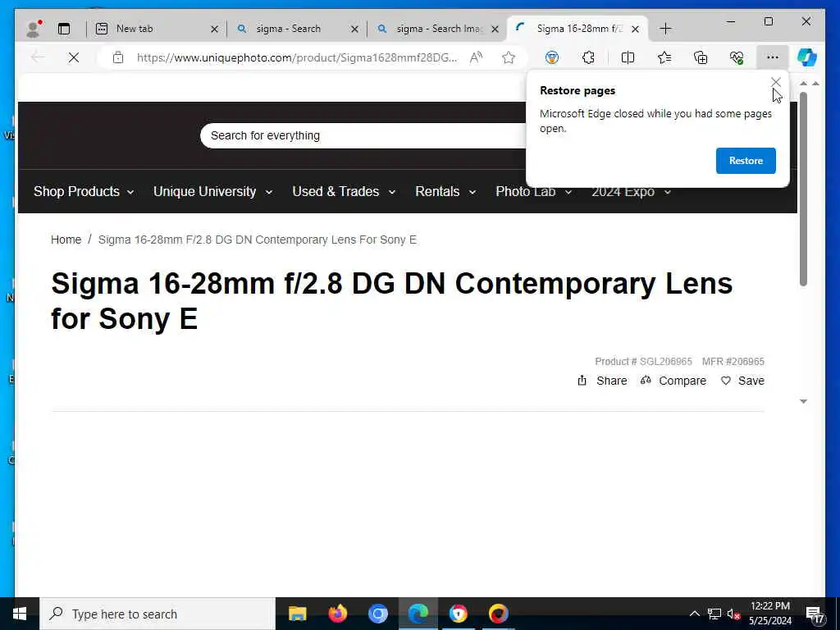Viewport: 840px width, 630px height.
Task: Click the uniquephoto.com address bar URL
Action: tap(297, 57)
